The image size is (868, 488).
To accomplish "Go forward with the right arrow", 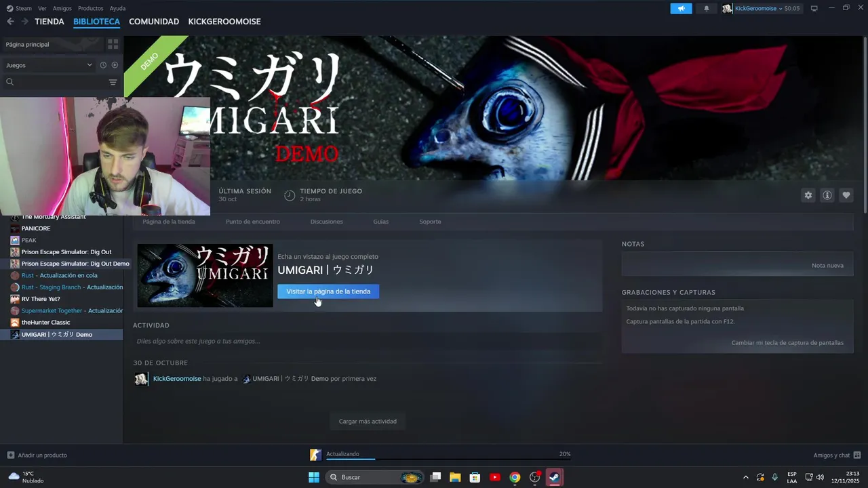I will point(24,22).
